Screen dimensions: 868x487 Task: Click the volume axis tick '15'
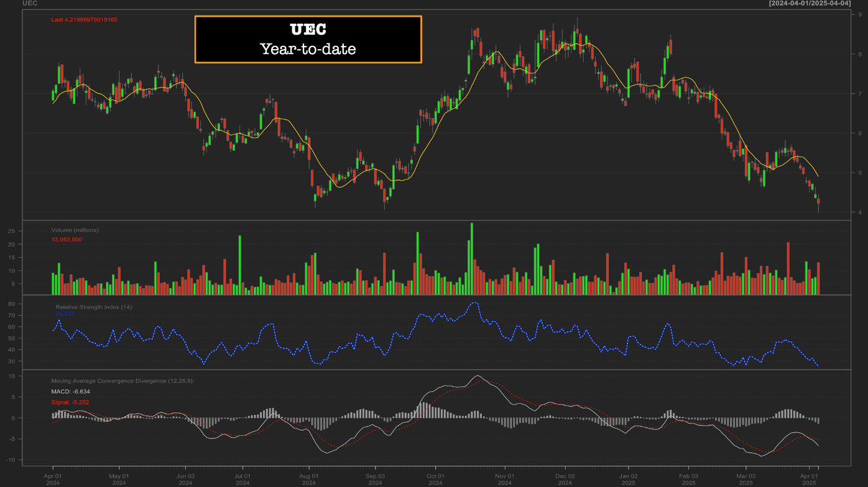pos(11,257)
